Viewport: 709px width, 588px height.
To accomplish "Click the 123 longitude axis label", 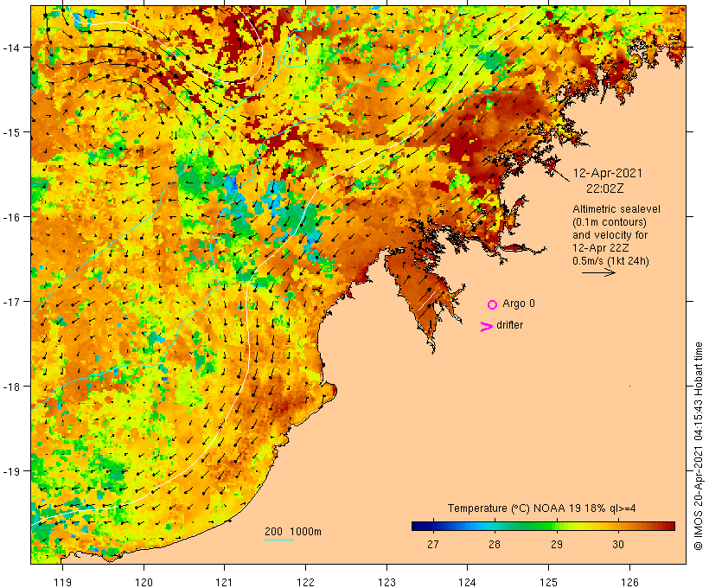I will click(x=386, y=582).
